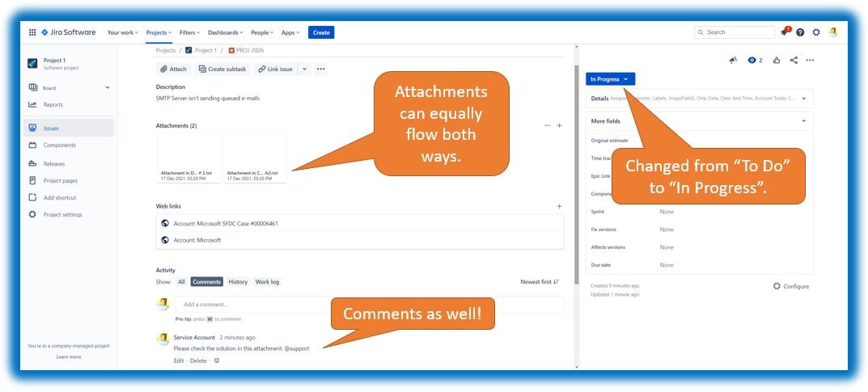Screen dimensions: 868x392
Task: Click the share issue icon
Action: click(x=794, y=61)
